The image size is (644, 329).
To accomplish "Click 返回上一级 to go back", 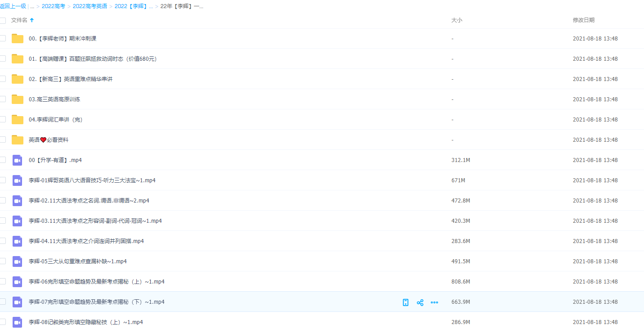I will (x=13, y=6).
